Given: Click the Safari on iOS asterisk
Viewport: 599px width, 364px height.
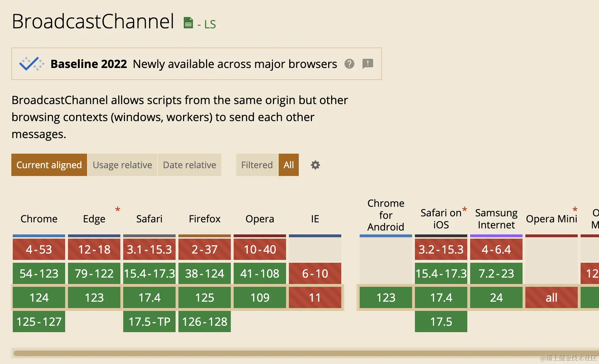Looking at the screenshot, I should pyautogui.click(x=465, y=210).
